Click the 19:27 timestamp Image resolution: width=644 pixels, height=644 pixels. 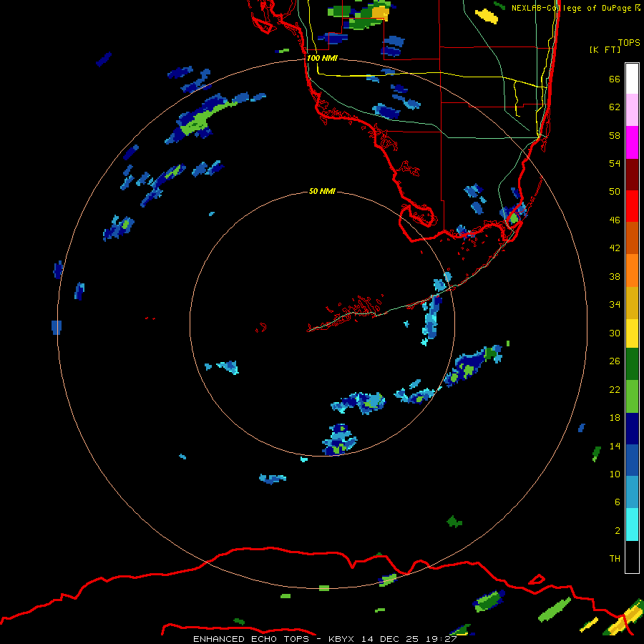click(x=441, y=639)
